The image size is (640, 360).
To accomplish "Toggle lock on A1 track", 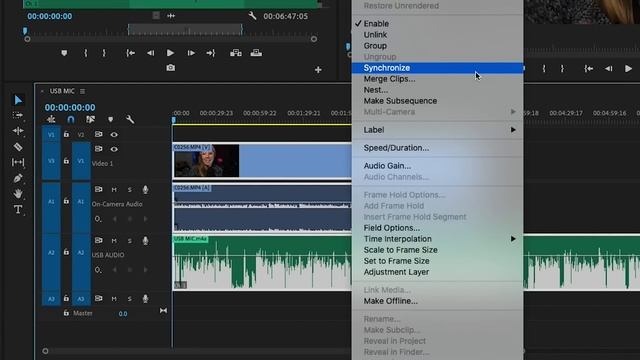I will 66,201.
